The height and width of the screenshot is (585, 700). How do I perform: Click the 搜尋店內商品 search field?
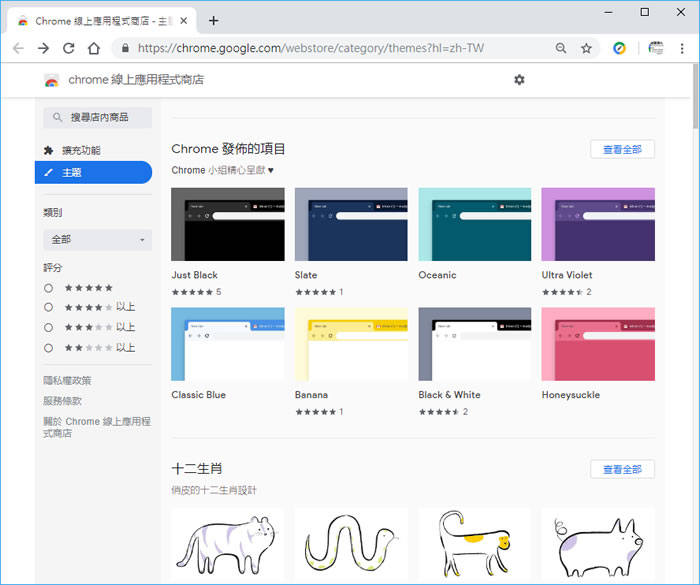pyautogui.click(x=97, y=117)
